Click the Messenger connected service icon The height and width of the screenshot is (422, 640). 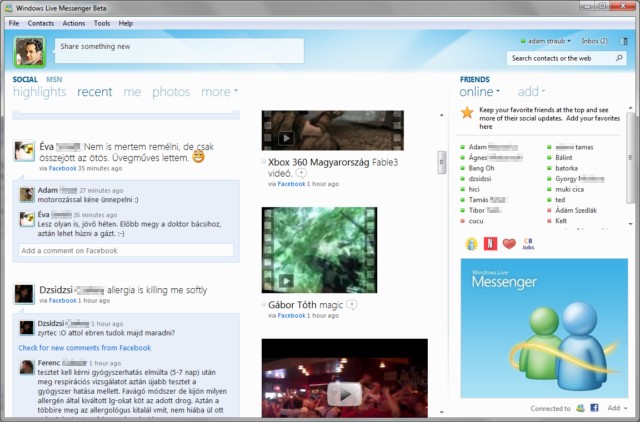click(580, 408)
